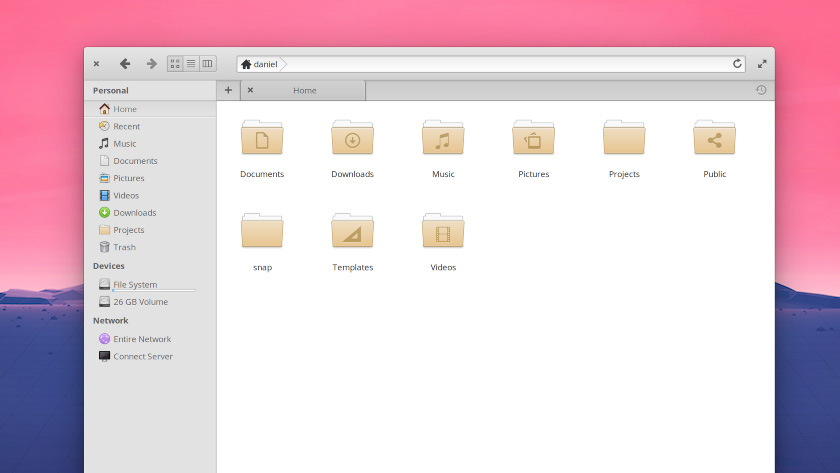This screenshot has width=840, height=473.
Task: Open the tab history icon
Action: click(761, 90)
